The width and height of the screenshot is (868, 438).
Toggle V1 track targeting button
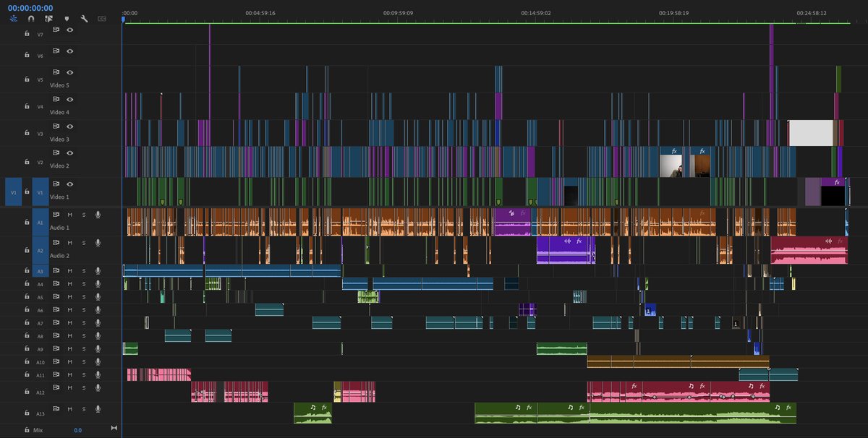click(41, 192)
